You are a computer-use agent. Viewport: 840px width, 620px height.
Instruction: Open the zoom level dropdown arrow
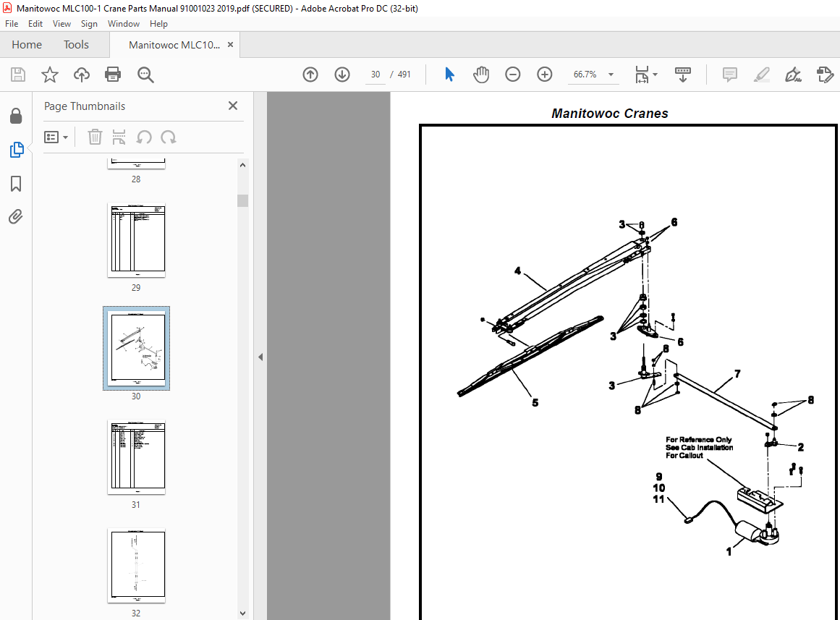pyautogui.click(x=611, y=75)
